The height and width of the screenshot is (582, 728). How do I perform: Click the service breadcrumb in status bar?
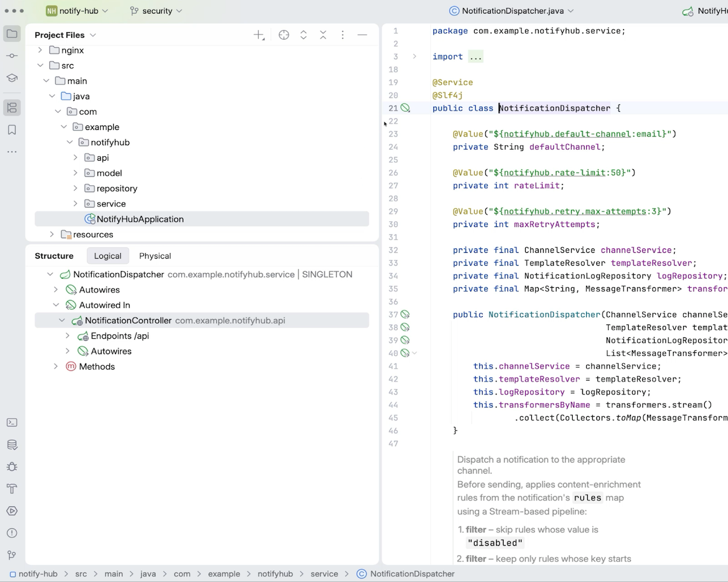pyautogui.click(x=324, y=574)
